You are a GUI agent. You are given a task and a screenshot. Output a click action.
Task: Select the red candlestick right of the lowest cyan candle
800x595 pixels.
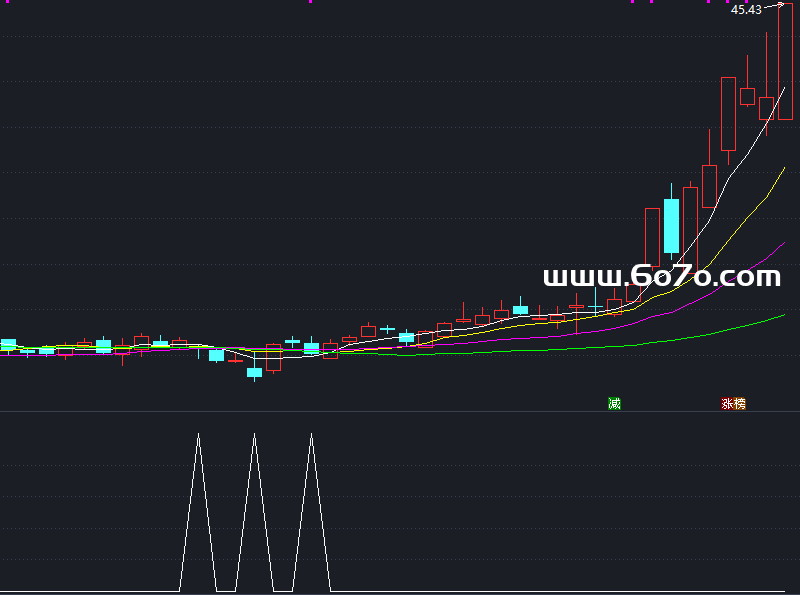coord(273,357)
